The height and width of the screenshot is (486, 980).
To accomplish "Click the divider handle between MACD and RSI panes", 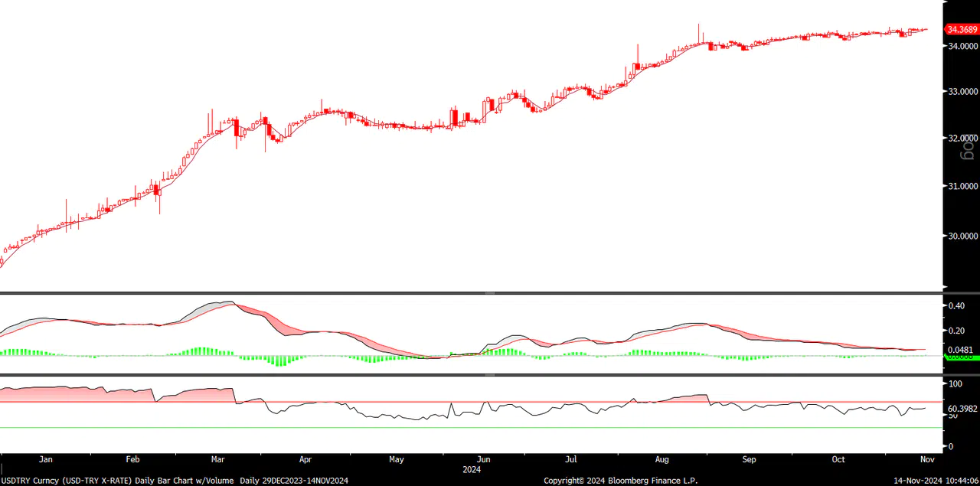I will (490, 375).
